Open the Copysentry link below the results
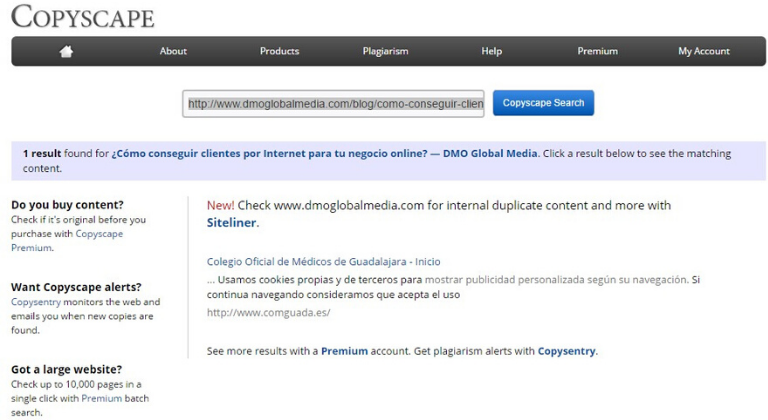This screenshot has height=420, width=768. tap(567, 351)
